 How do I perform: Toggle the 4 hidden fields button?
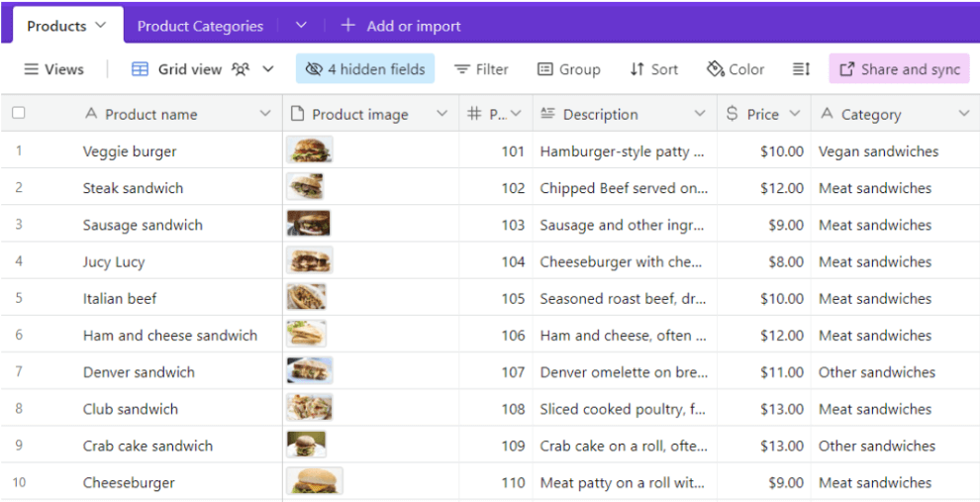(365, 68)
